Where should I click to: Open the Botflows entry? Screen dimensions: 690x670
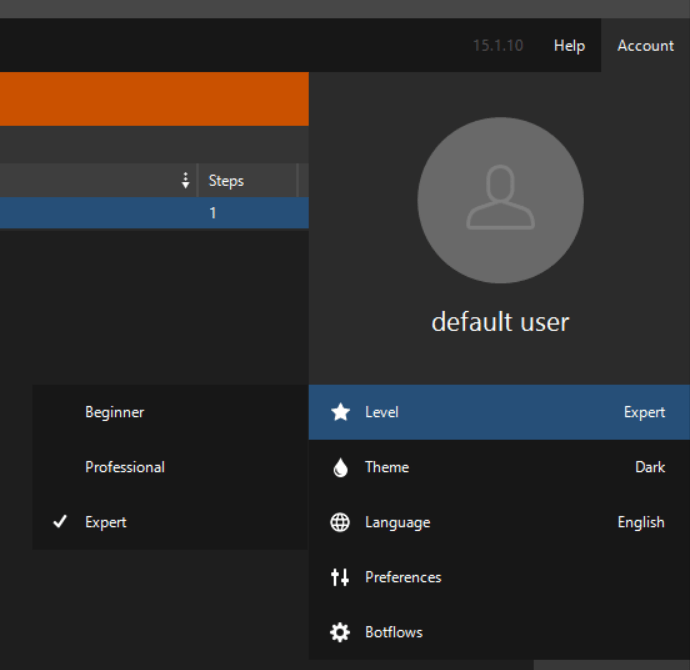[x=394, y=632]
